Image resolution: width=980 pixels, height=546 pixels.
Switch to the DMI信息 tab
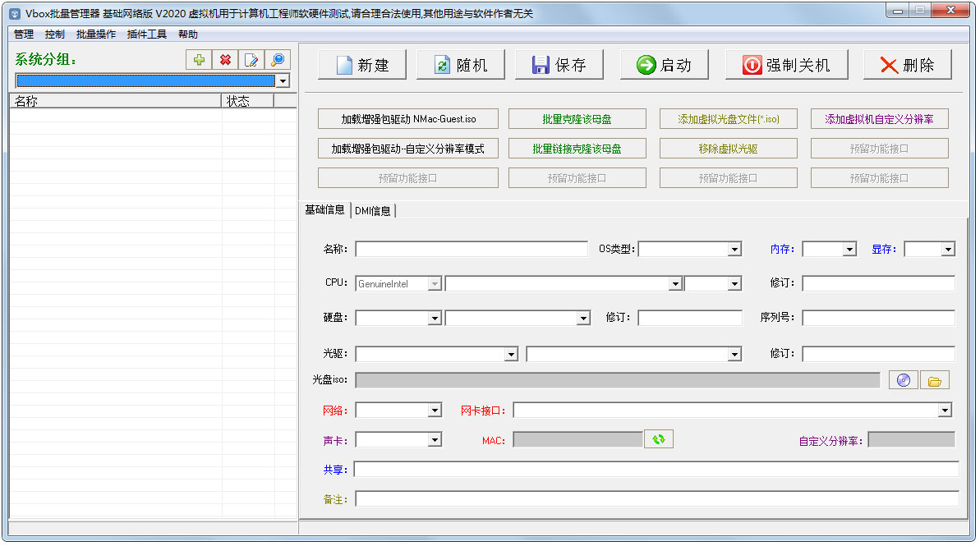[x=373, y=211]
